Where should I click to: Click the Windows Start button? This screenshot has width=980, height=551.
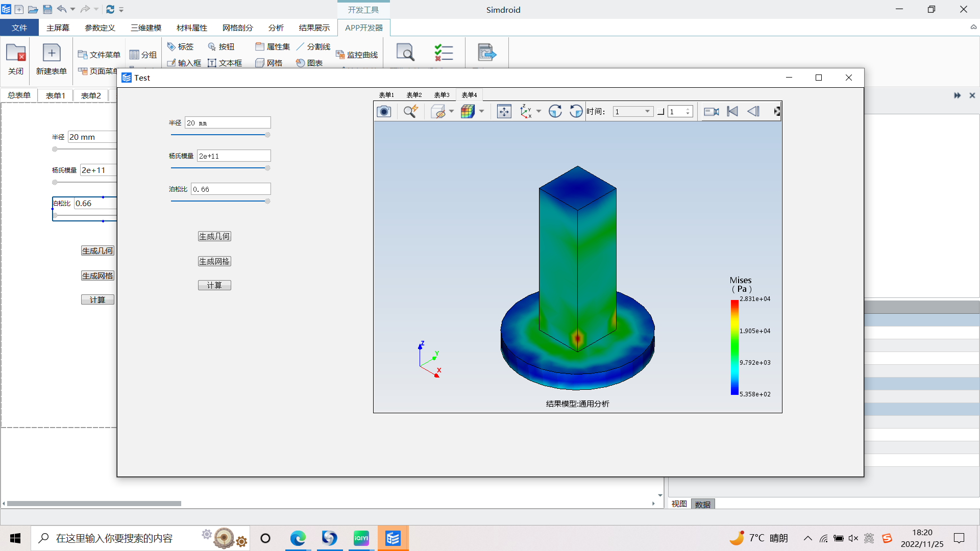coord(15,538)
